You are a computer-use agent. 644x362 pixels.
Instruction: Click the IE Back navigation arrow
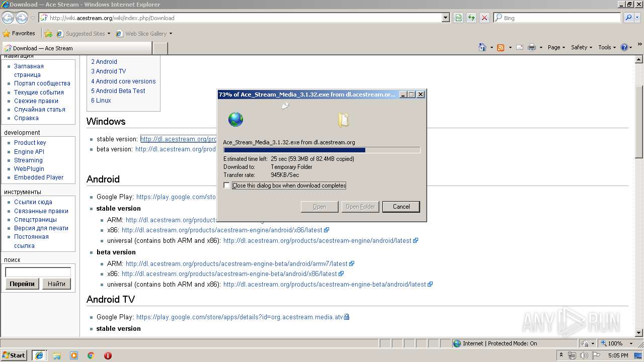(8, 18)
